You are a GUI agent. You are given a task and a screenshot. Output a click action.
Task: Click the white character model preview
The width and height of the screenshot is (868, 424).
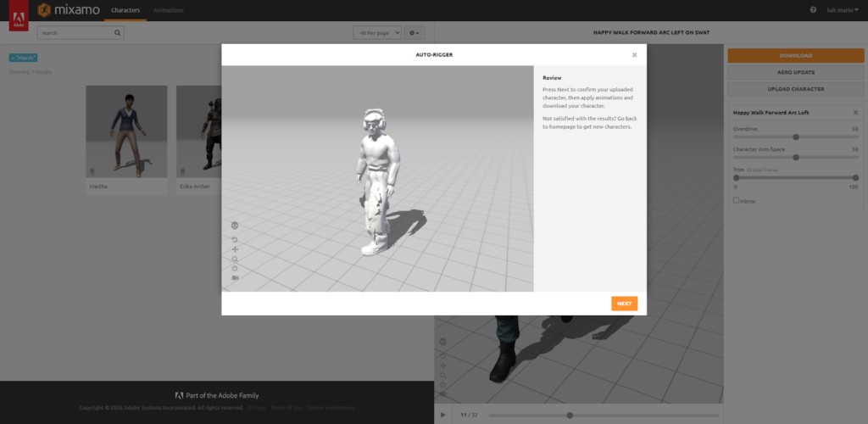378,181
